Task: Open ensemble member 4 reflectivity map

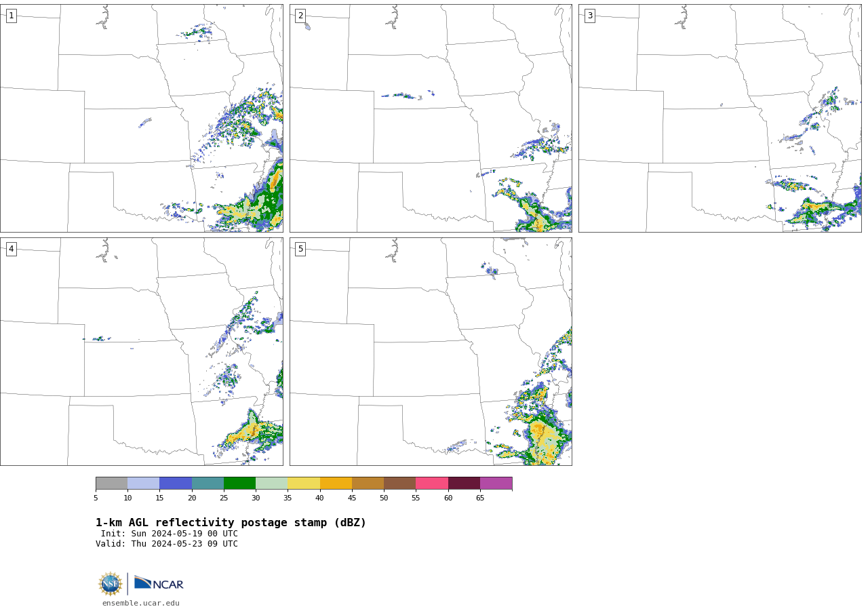Action: tap(141, 351)
